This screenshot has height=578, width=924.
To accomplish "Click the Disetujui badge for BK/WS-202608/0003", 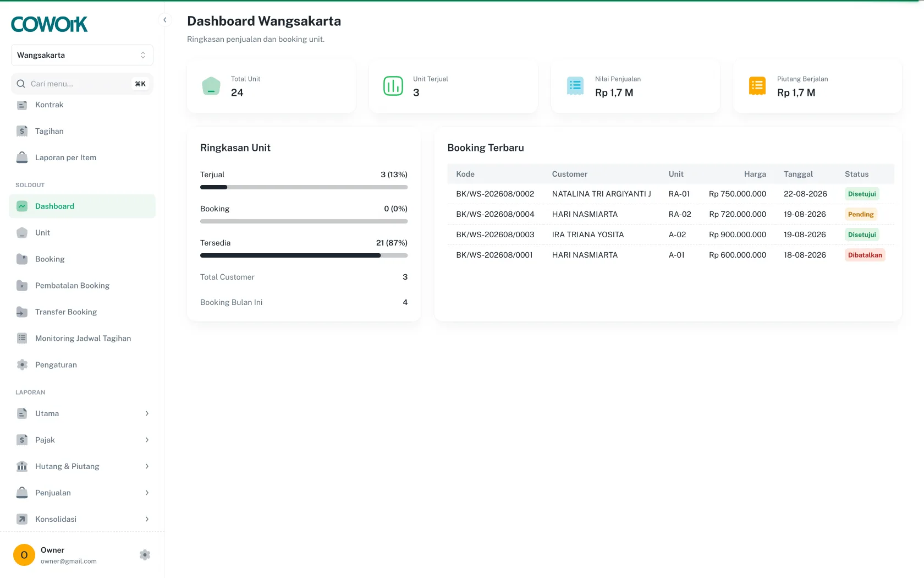I will [x=862, y=235].
